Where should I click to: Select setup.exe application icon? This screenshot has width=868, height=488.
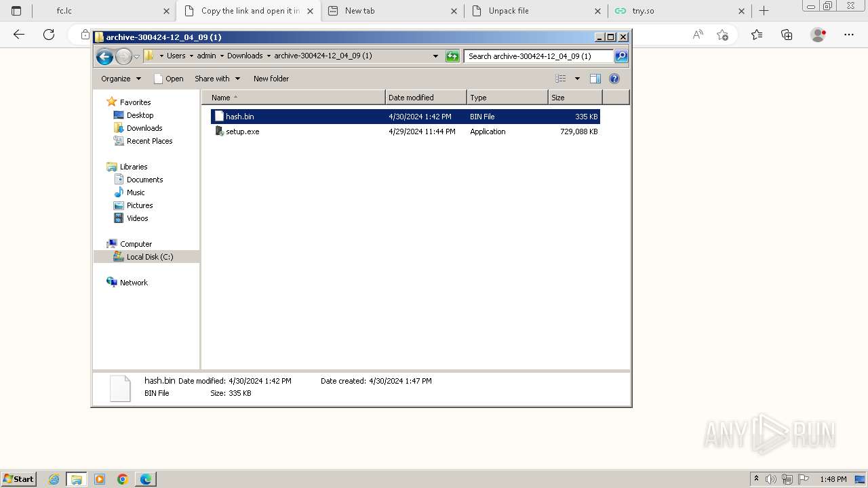219,131
